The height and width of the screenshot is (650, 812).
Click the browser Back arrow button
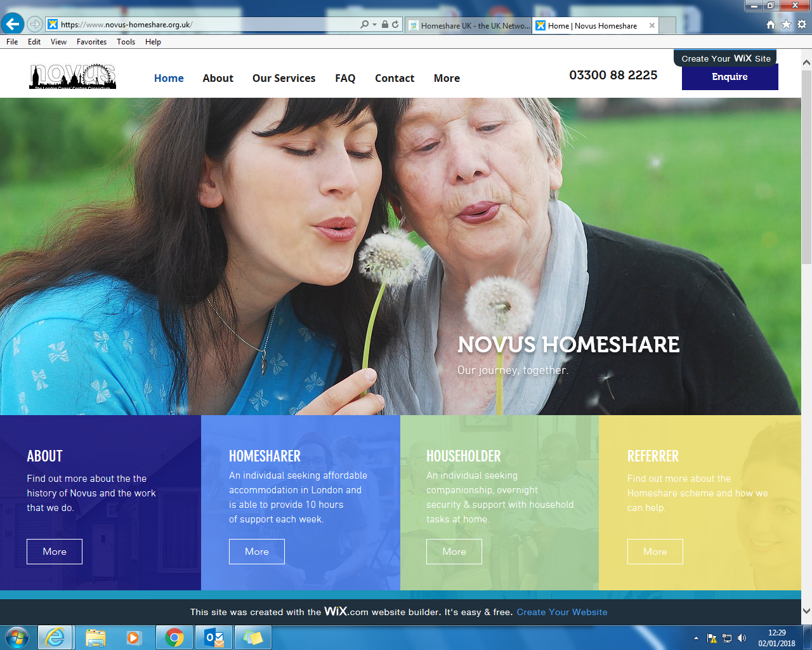pos(13,24)
